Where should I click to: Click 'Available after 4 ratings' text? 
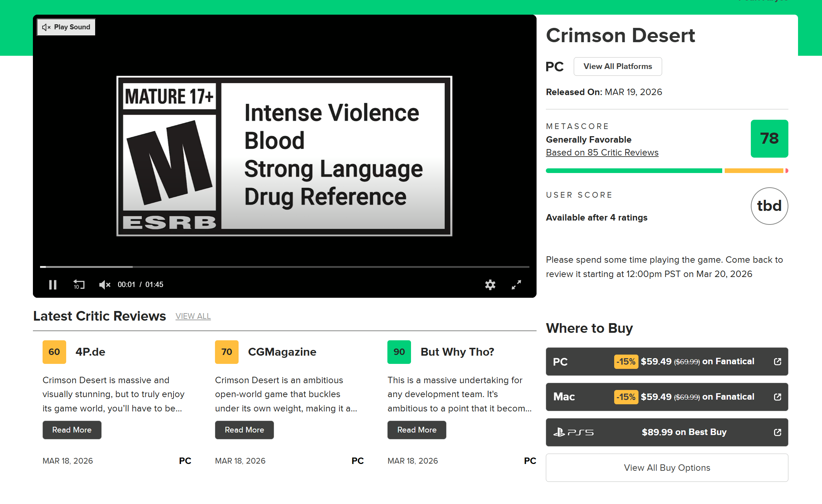(597, 218)
